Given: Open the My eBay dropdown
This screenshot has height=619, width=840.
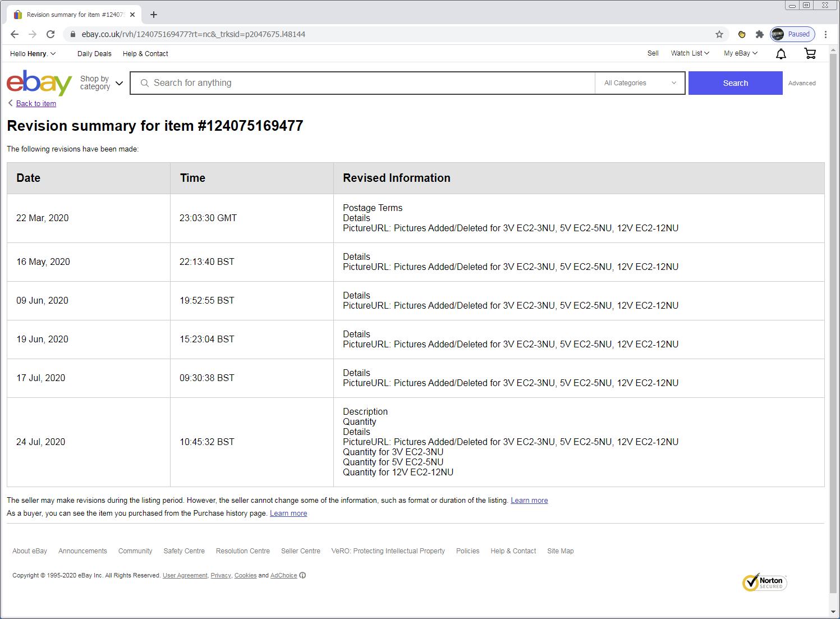Looking at the screenshot, I should coord(740,53).
